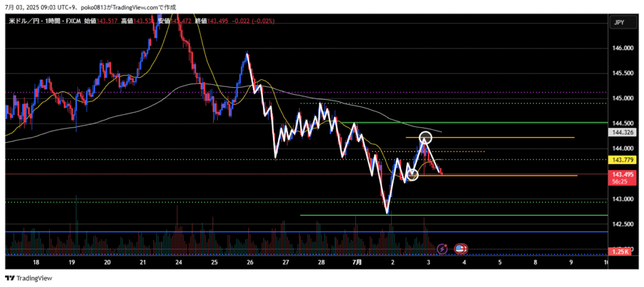Screen dimensions: 644x287
Task: Click the TradingView logo at bottom left
Action: (29, 278)
